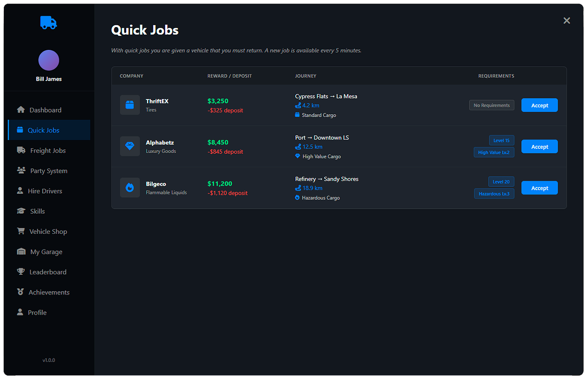Click the High Value Lv.2 badge
Viewport: 588px width, 380px height.
(494, 152)
